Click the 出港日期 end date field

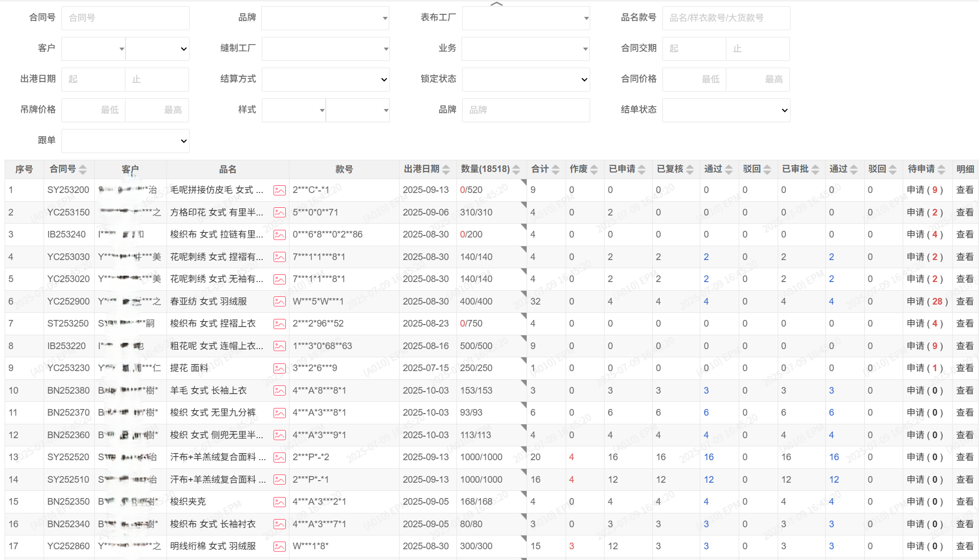157,79
